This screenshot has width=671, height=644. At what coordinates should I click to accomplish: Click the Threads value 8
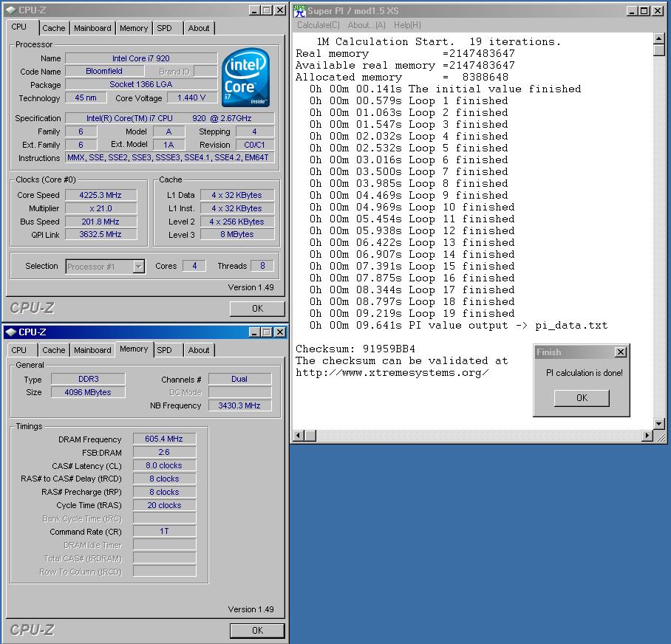point(262,266)
